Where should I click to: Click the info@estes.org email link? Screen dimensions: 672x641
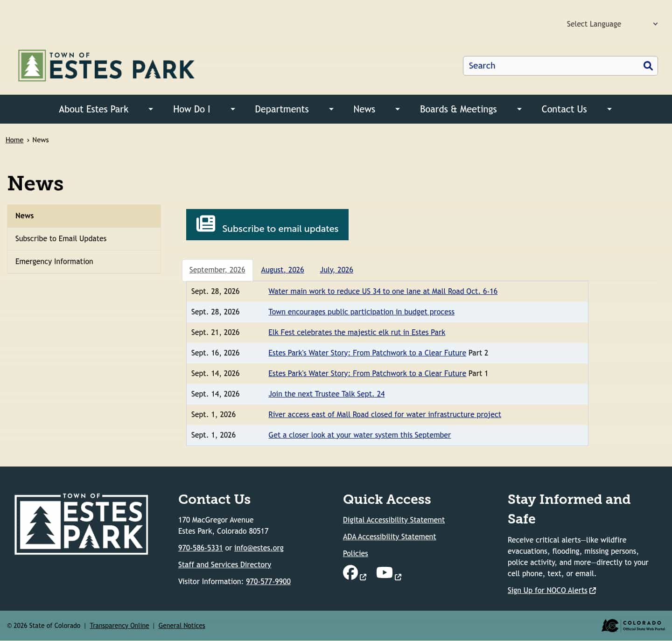[259, 548]
